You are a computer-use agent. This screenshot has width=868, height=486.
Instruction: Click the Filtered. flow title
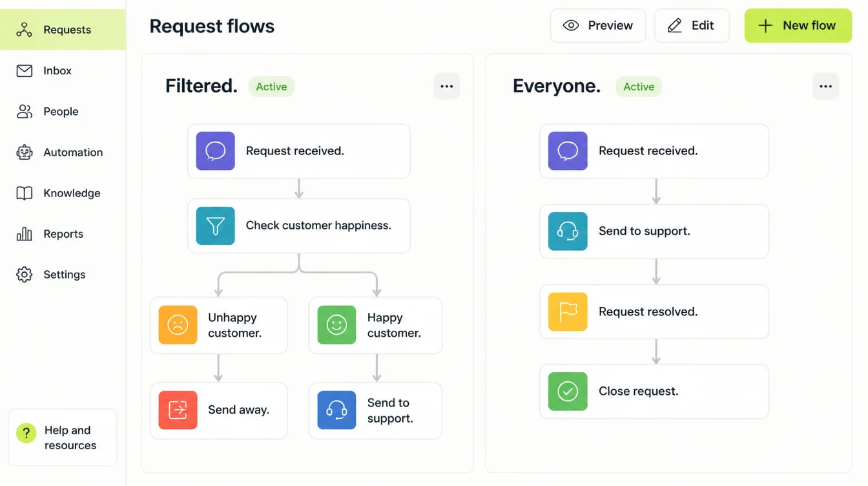(x=201, y=86)
